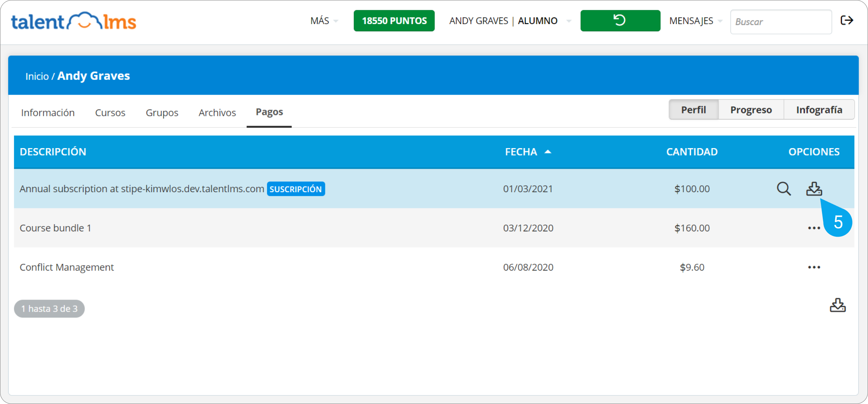This screenshot has width=868, height=404.
Task: Open the Archivos tab
Action: (217, 113)
